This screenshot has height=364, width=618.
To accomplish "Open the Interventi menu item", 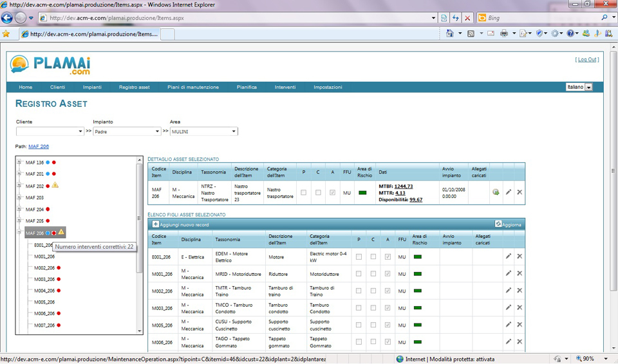I will (285, 87).
